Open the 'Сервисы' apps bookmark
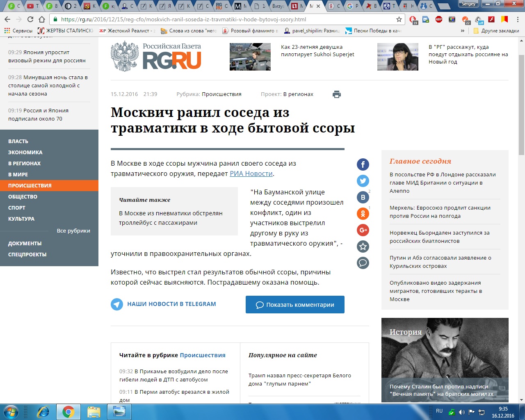The width and height of the screenshot is (525, 420). (18, 31)
